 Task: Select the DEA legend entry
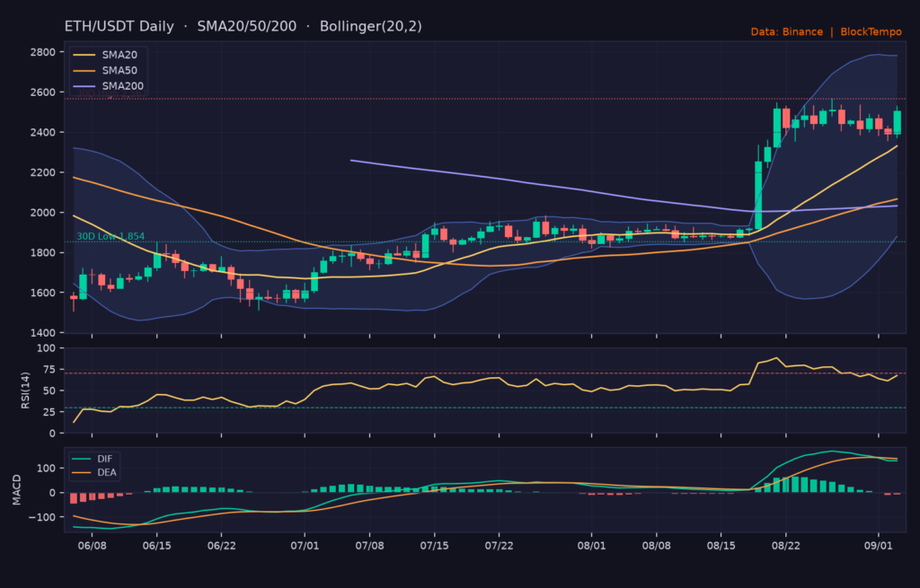point(93,472)
